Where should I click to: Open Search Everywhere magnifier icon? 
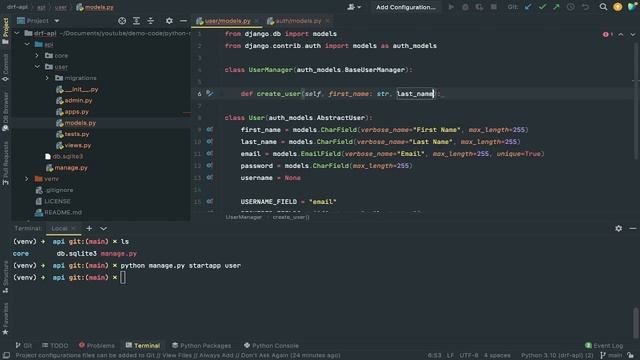coord(603,7)
